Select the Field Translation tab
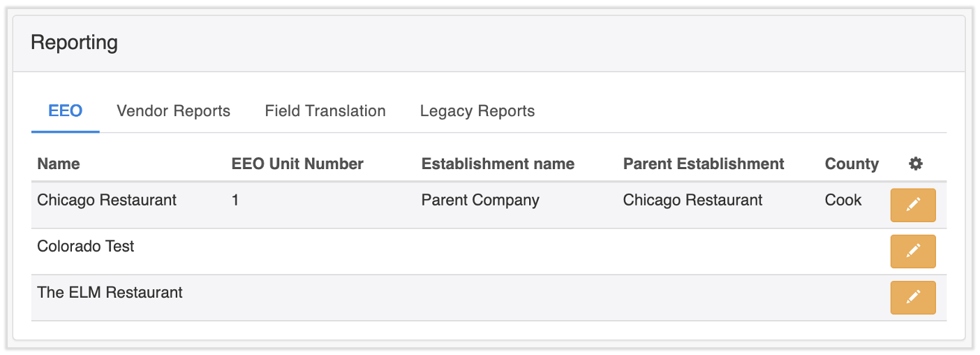The height and width of the screenshot is (355, 980). (x=325, y=111)
